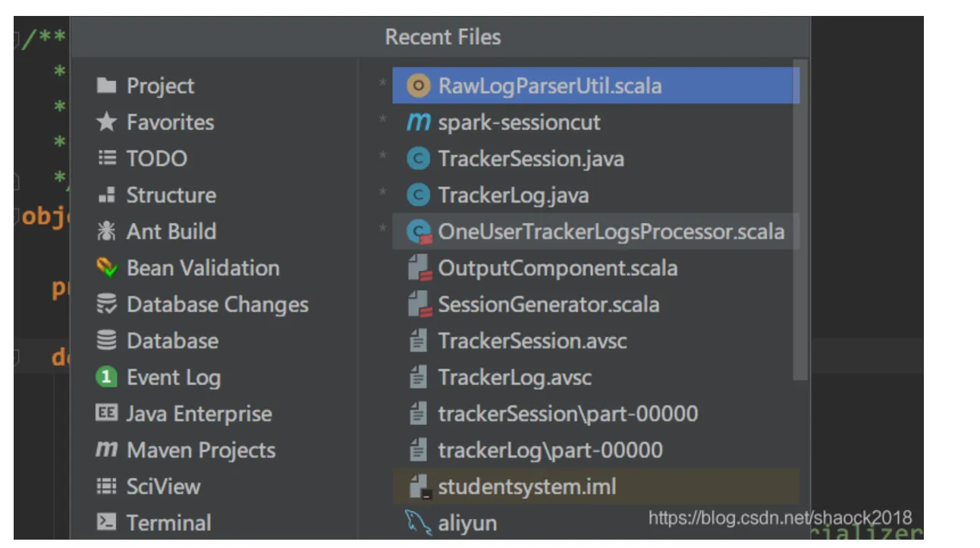Click the TrackerSession.avsc file icon
Image resolution: width=980 pixels, height=548 pixels.
[x=418, y=341]
